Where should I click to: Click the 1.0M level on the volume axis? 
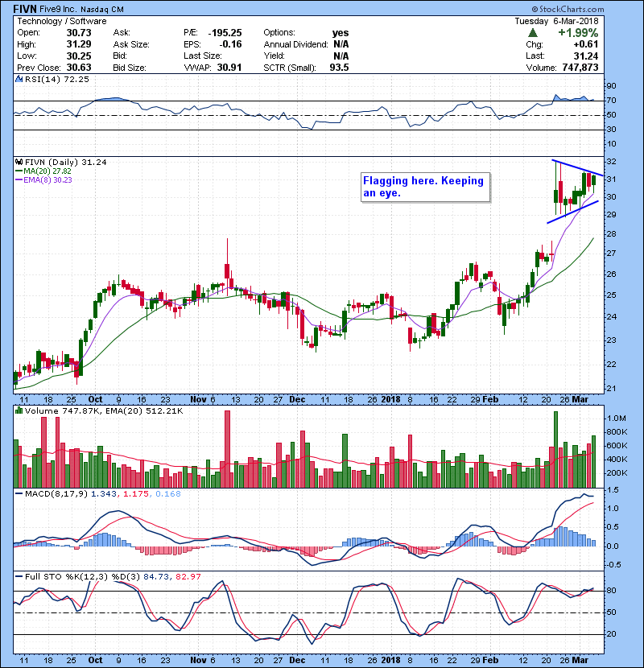click(x=617, y=419)
